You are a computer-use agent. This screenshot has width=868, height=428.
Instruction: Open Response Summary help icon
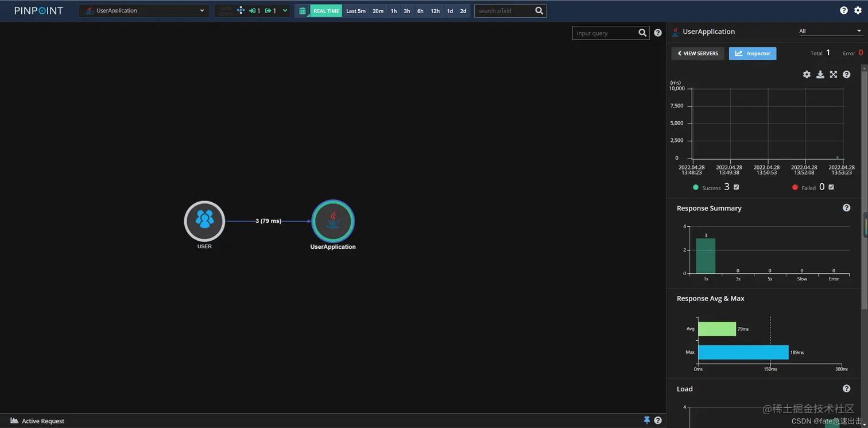pos(846,208)
